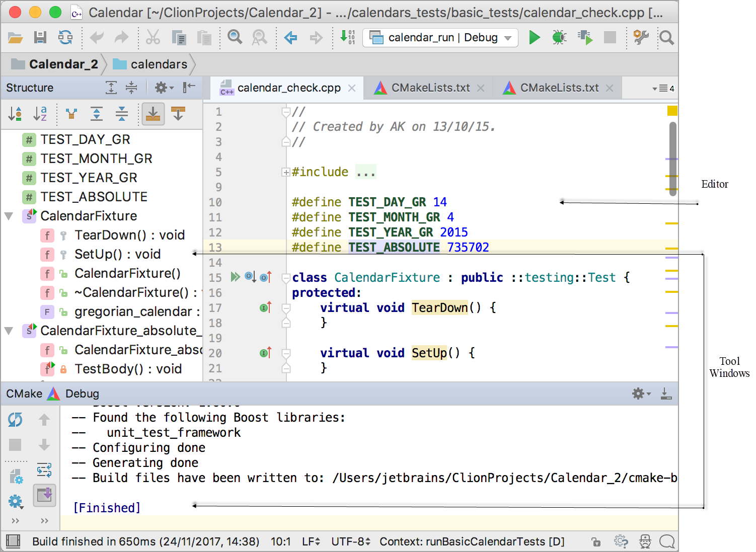Expand the folded #include block
The height and width of the screenshot is (552, 756).
[x=286, y=173]
